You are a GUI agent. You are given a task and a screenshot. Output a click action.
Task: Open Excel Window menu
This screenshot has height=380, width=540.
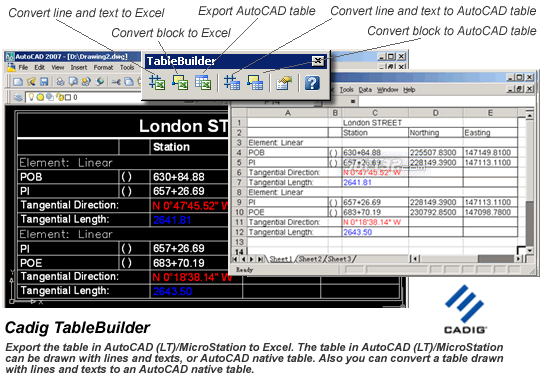tap(387, 90)
